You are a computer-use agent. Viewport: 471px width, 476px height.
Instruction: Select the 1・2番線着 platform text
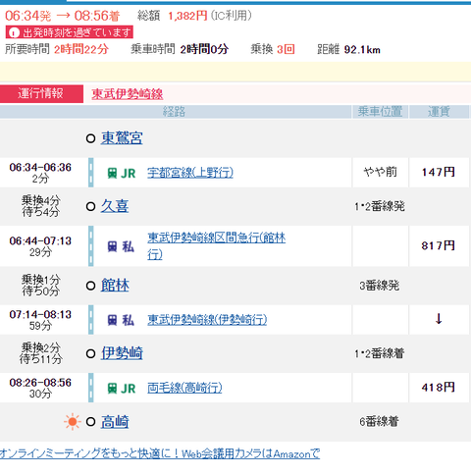pyautogui.click(x=380, y=353)
